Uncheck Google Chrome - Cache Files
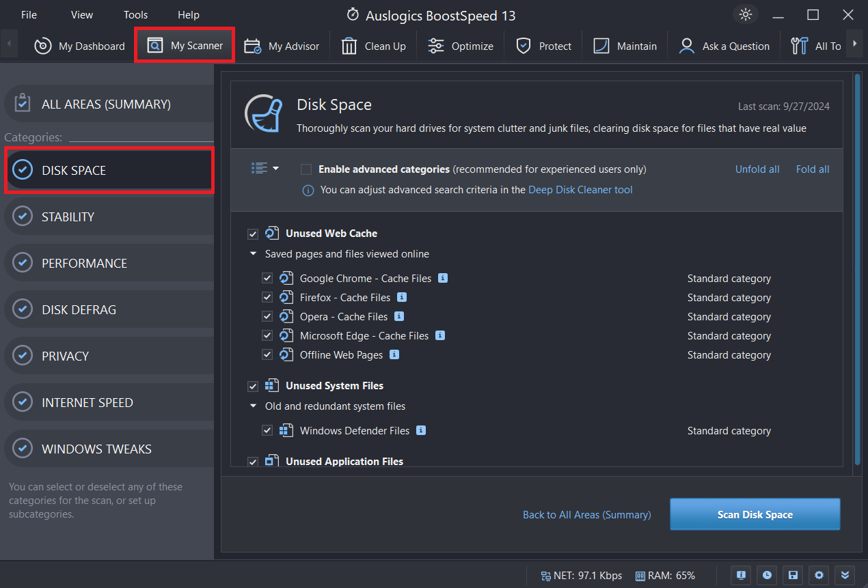This screenshot has height=588, width=868. coord(267,279)
